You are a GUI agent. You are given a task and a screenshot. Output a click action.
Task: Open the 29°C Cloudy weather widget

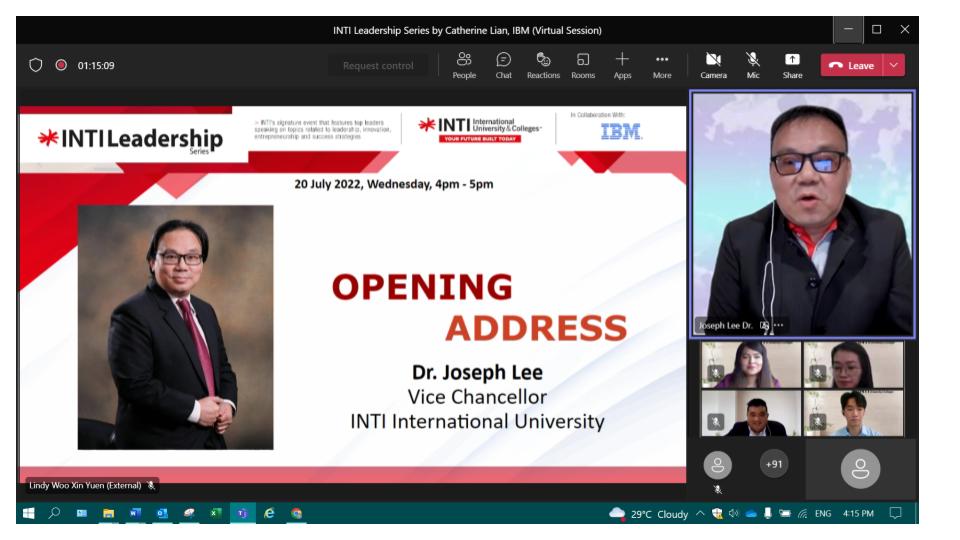coord(649,514)
